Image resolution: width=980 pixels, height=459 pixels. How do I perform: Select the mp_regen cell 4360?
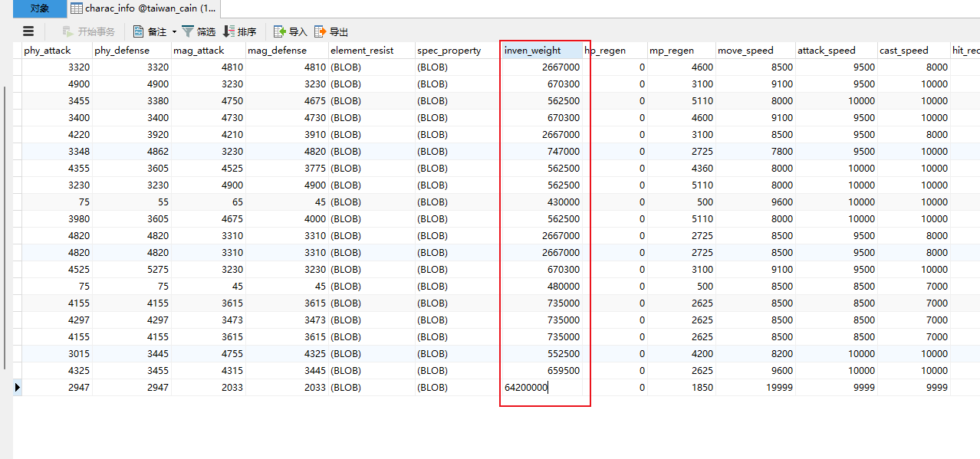tap(681, 169)
